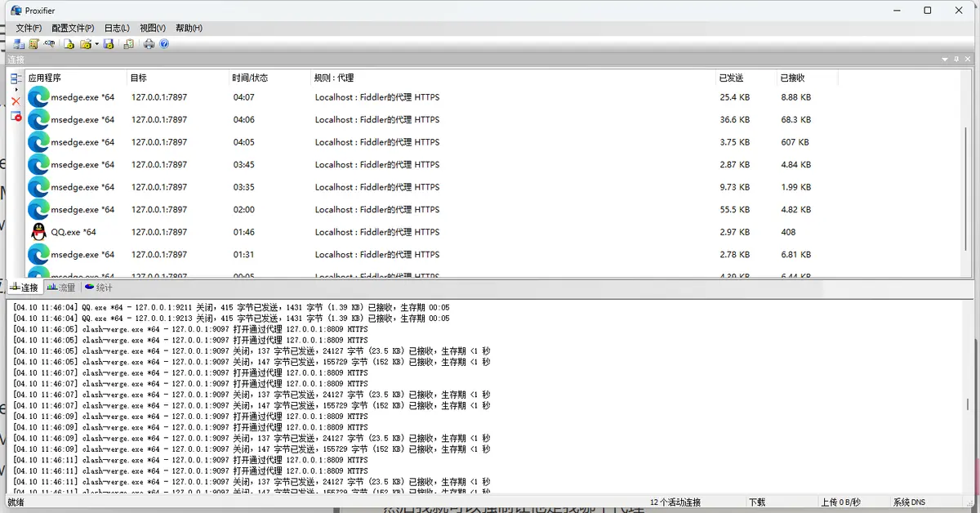This screenshot has width=980, height=513.
Task: Open Name Resolution (.com) settings icon
Action: click(50, 43)
